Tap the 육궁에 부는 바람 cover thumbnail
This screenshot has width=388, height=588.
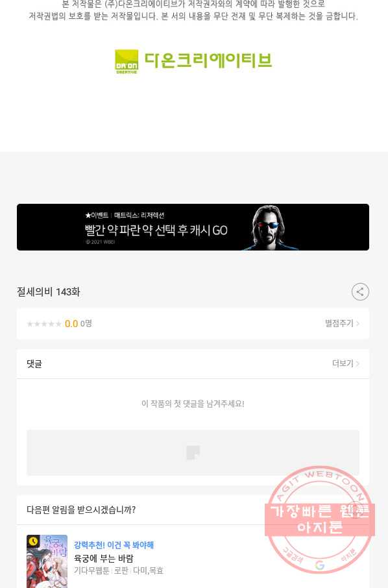(x=47, y=561)
